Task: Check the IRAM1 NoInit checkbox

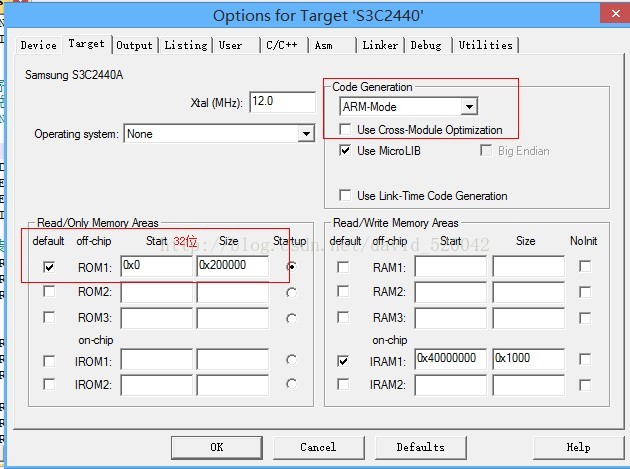Action: (x=585, y=359)
